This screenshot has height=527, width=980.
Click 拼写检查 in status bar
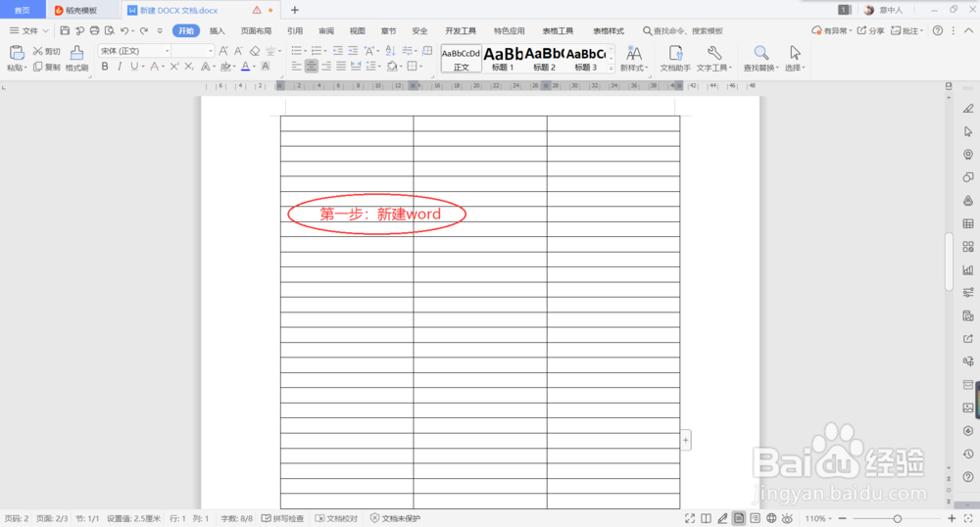tap(282, 518)
